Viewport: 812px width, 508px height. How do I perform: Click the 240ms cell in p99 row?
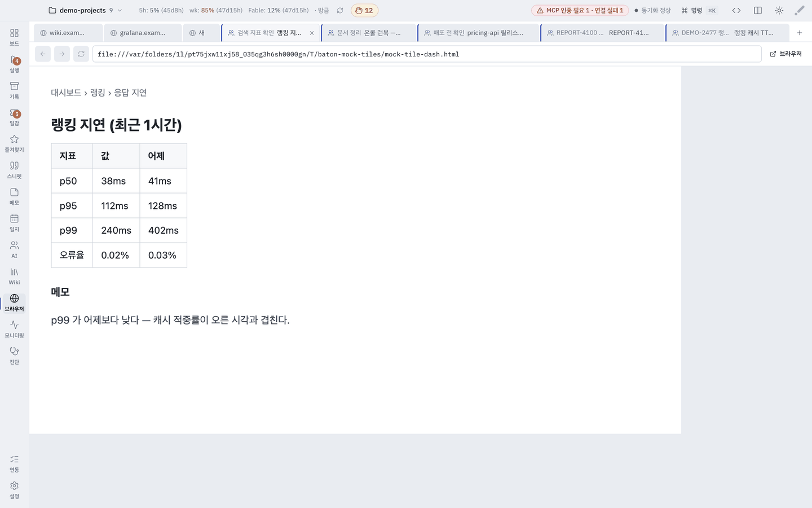click(116, 230)
